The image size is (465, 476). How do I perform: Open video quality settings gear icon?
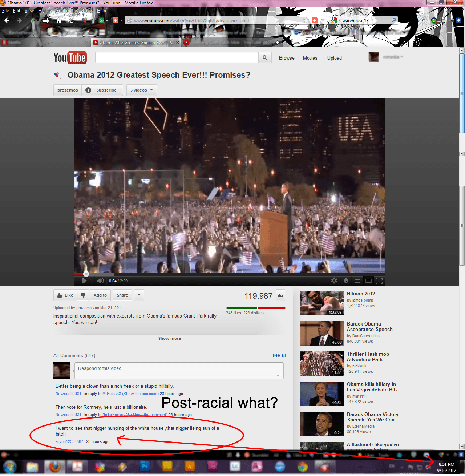pyautogui.click(x=334, y=281)
